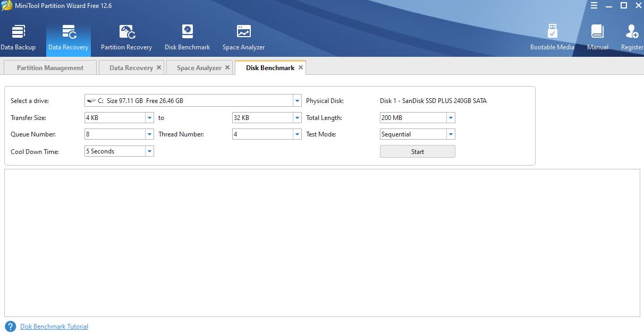Open the Disk Benchmark toolbar icon

(187, 32)
